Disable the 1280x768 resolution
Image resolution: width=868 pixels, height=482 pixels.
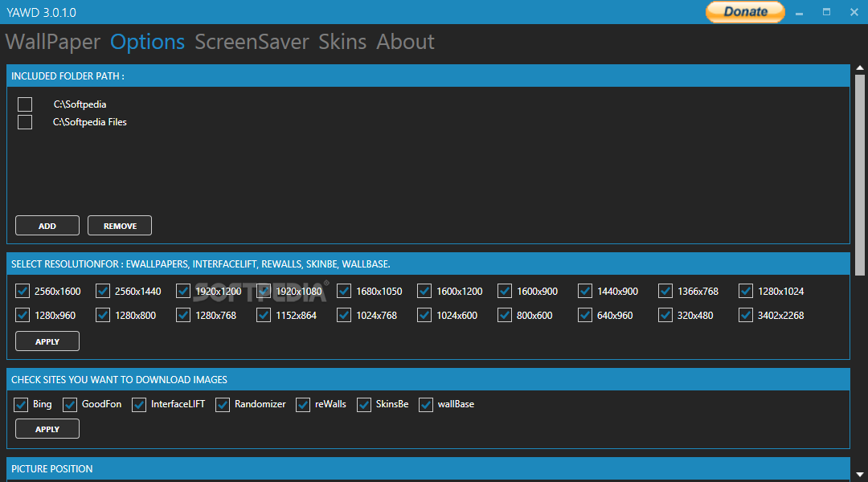point(183,316)
